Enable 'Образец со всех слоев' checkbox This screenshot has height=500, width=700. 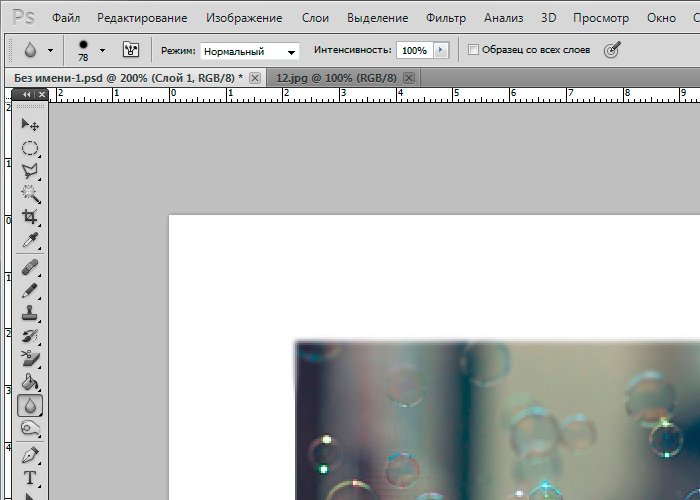pos(474,50)
